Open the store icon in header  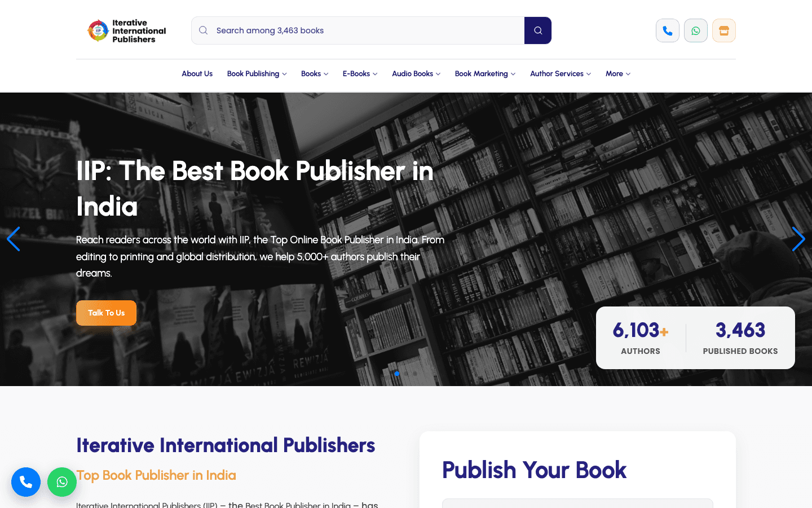click(x=724, y=30)
